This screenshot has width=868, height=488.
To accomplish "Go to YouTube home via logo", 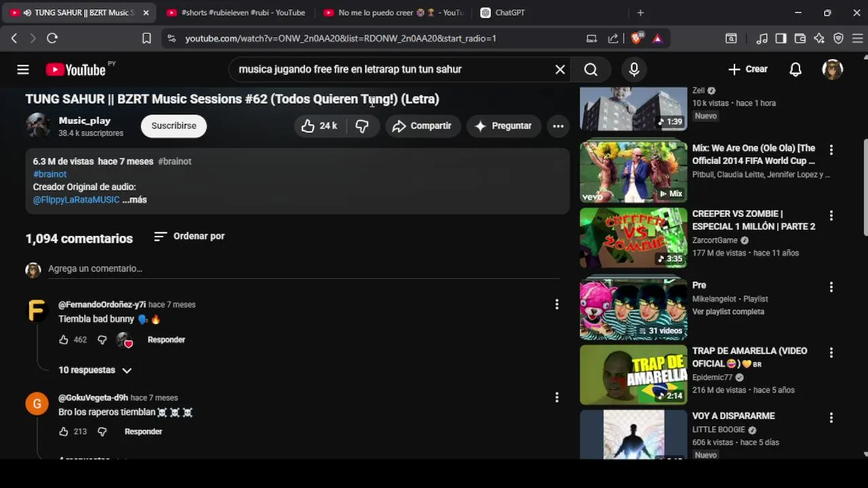I will click(x=75, y=70).
